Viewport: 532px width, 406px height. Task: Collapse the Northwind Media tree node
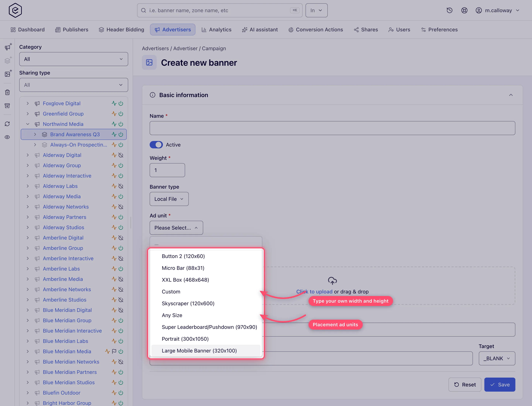[28, 124]
